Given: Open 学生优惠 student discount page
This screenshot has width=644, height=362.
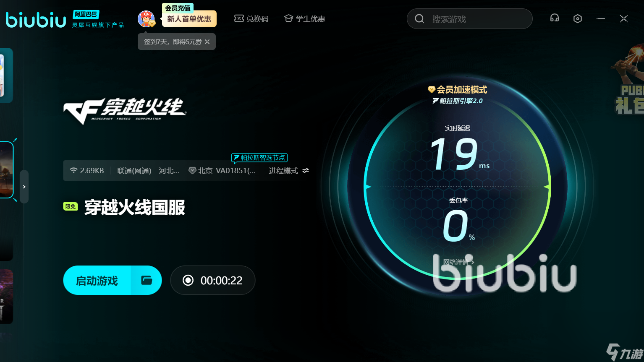Looking at the screenshot, I should [305, 19].
